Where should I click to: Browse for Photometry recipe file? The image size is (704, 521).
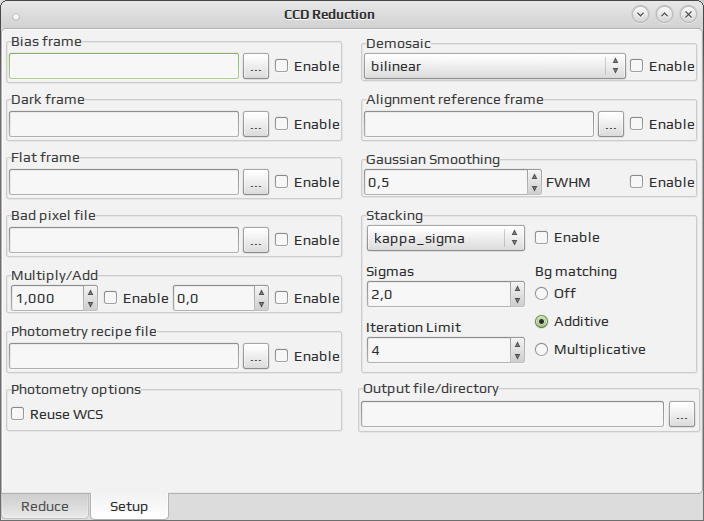[256, 356]
